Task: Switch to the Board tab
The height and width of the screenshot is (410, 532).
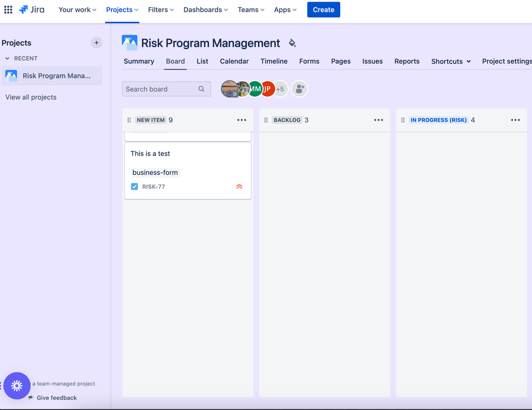Action: click(x=175, y=61)
